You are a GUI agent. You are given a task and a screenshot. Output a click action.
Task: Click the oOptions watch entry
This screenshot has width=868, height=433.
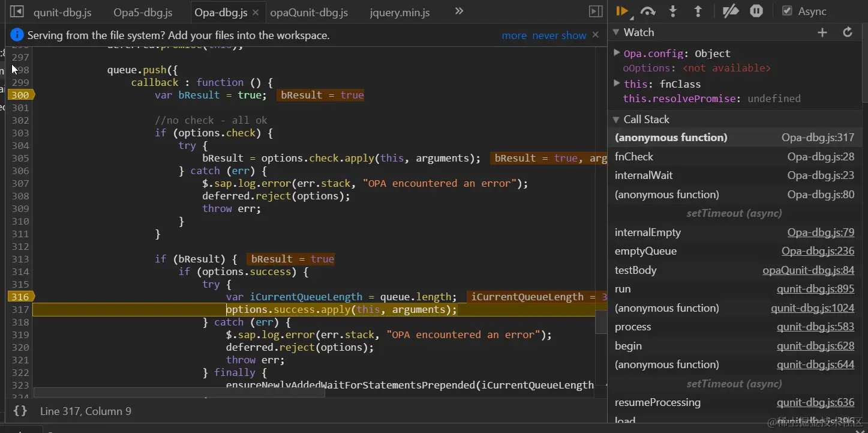click(x=696, y=68)
